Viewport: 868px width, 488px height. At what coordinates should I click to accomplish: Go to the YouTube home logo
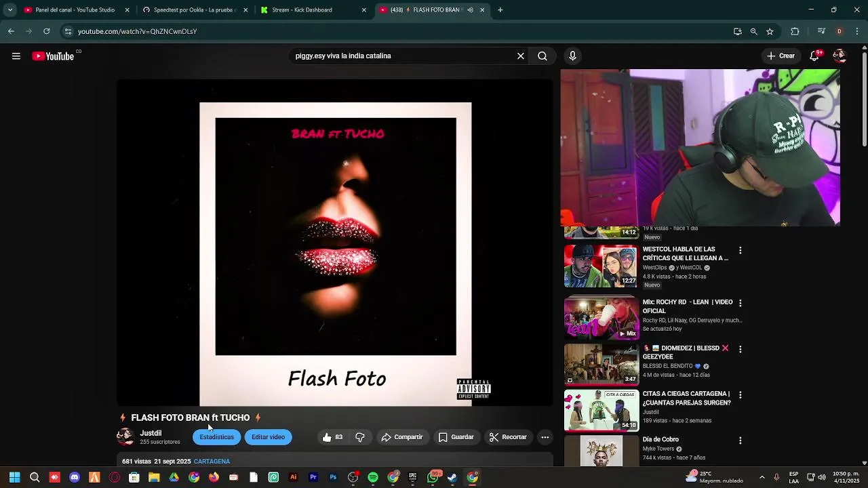[53, 56]
